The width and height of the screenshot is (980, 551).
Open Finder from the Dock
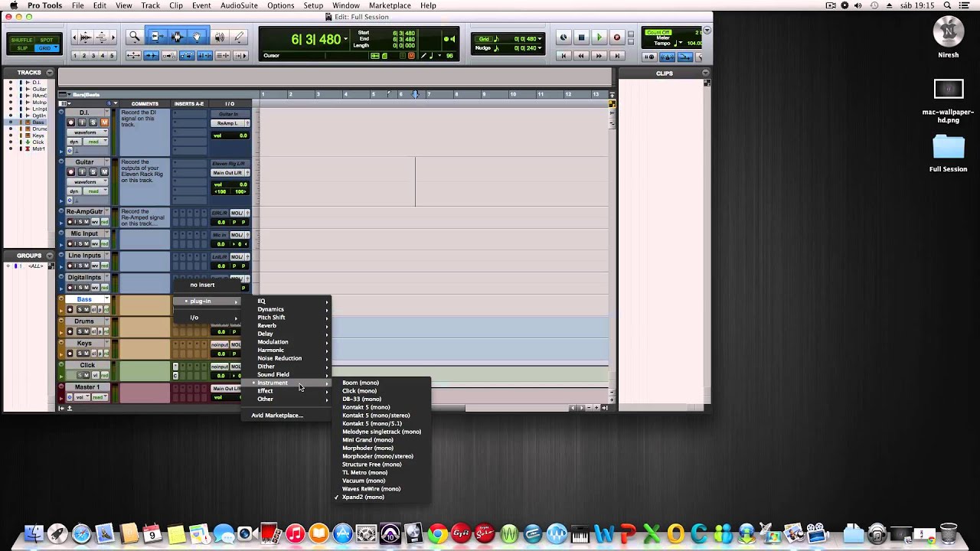(33, 533)
